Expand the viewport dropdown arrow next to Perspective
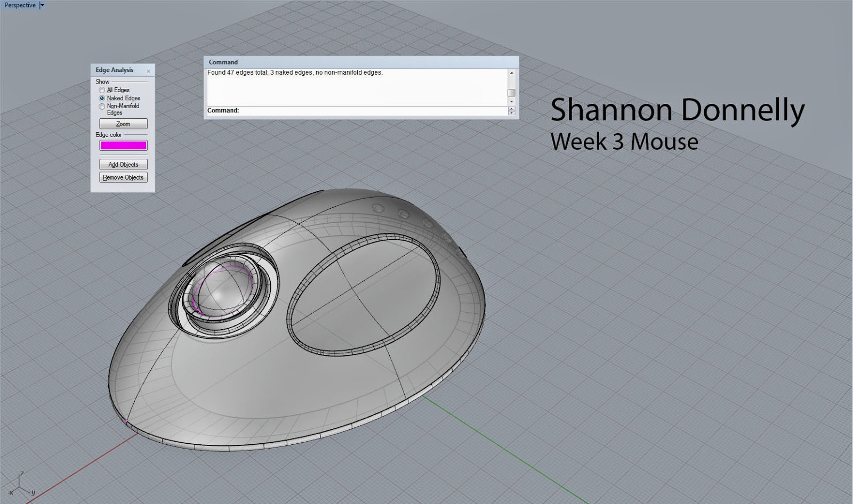Image resolution: width=853 pixels, height=504 pixels. (41, 5)
